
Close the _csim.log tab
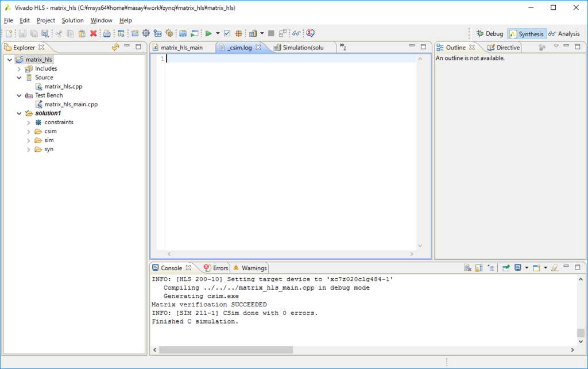click(258, 47)
